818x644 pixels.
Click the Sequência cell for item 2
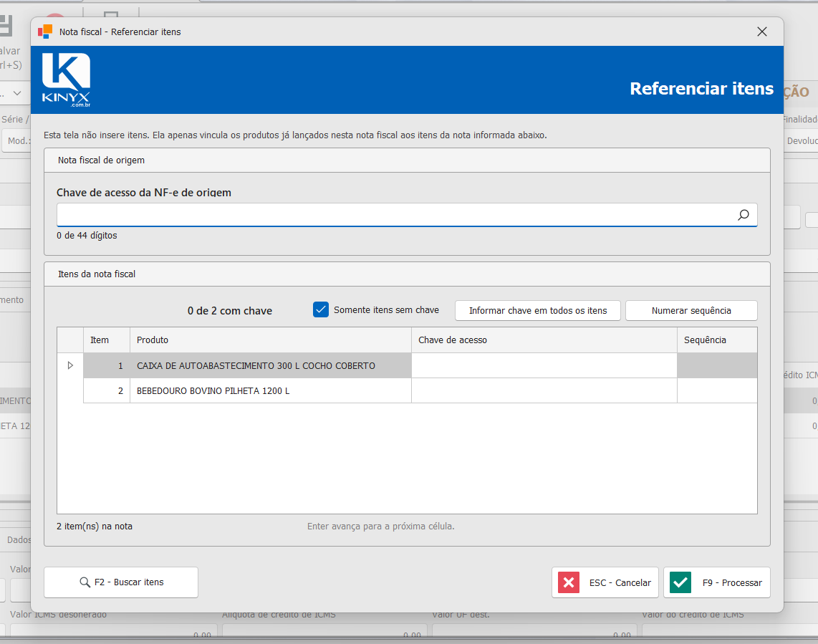click(x=717, y=390)
